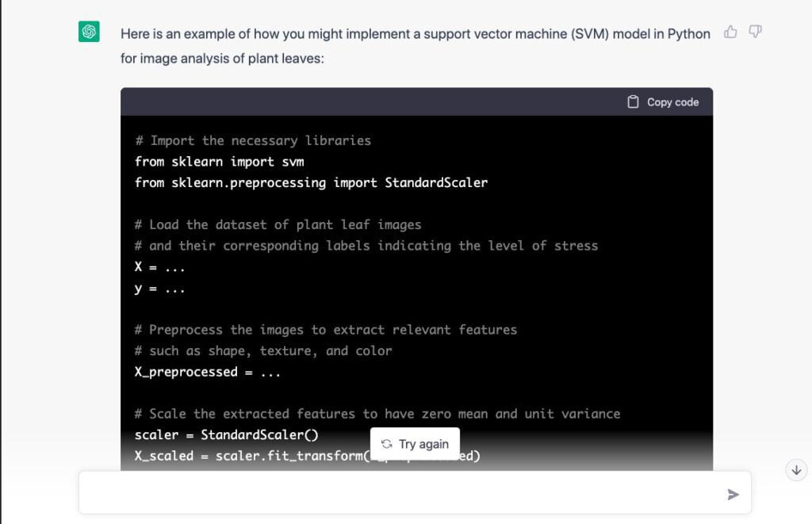Click the StandardScaler import line
812x524 pixels.
(x=311, y=182)
